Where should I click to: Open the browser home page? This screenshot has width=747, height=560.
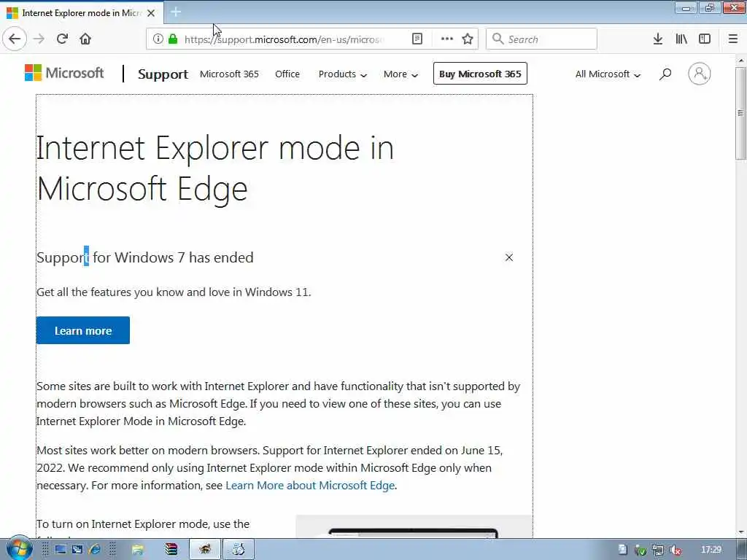(x=85, y=39)
